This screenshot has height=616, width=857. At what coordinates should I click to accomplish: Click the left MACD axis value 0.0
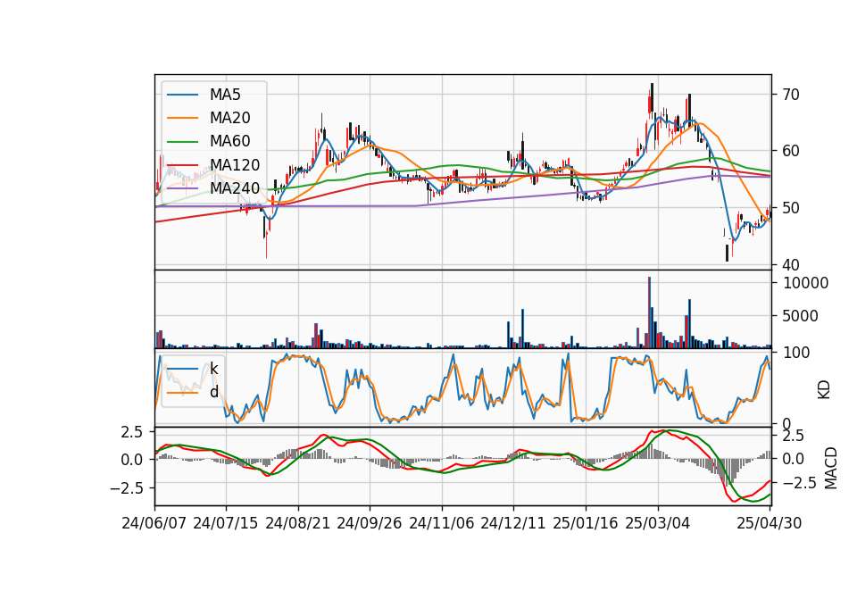coord(132,460)
